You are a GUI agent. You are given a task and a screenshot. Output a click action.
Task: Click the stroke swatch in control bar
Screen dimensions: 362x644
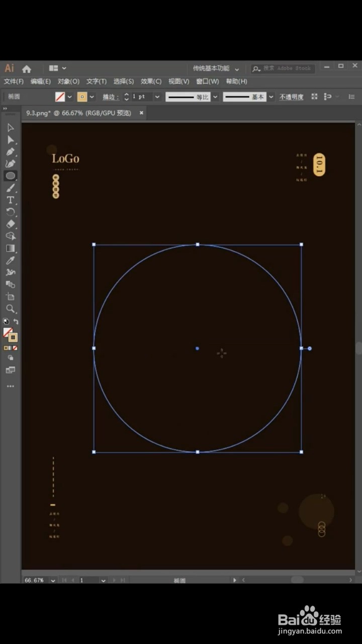82,97
